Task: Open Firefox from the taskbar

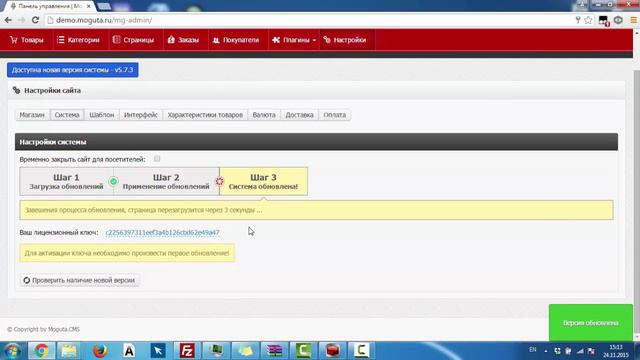Action: (x=100, y=351)
